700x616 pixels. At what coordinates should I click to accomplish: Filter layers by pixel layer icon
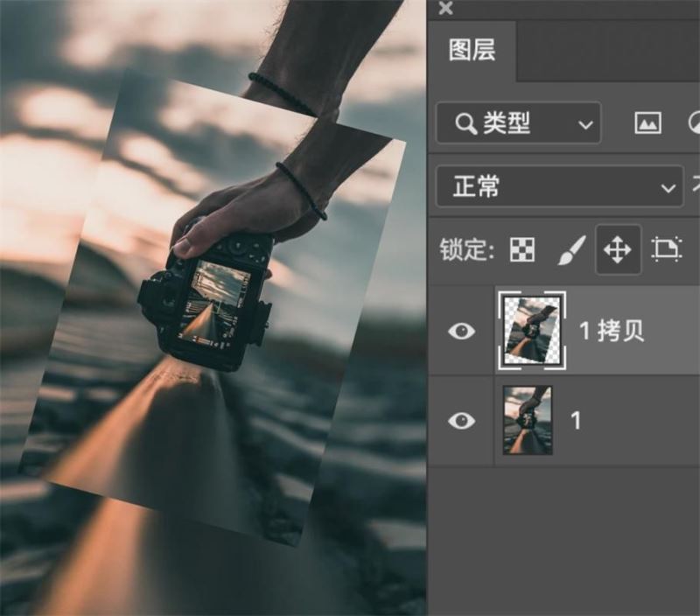tap(647, 123)
